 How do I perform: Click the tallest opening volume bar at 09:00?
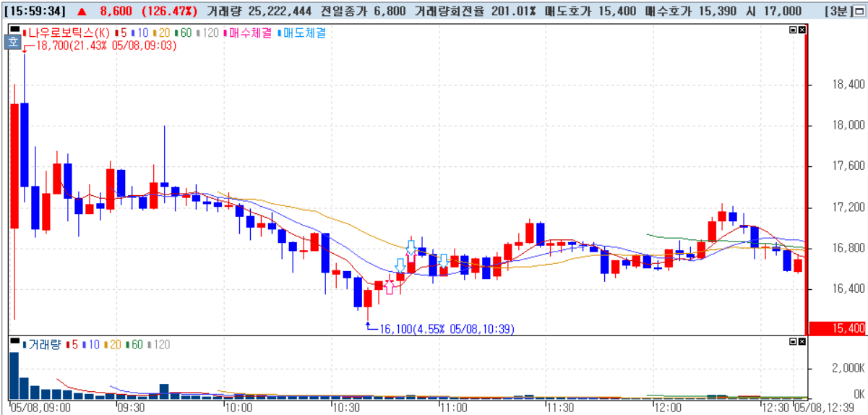click(14, 376)
